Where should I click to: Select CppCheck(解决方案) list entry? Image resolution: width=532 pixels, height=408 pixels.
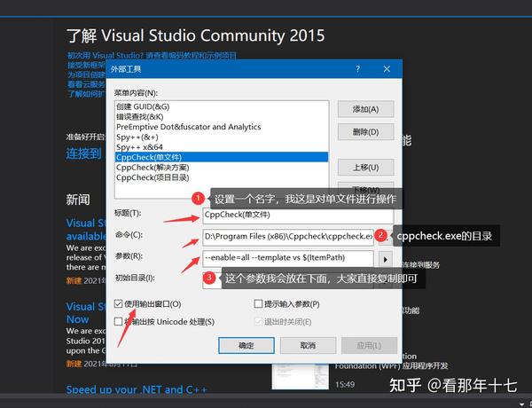[x=222, y=168]
